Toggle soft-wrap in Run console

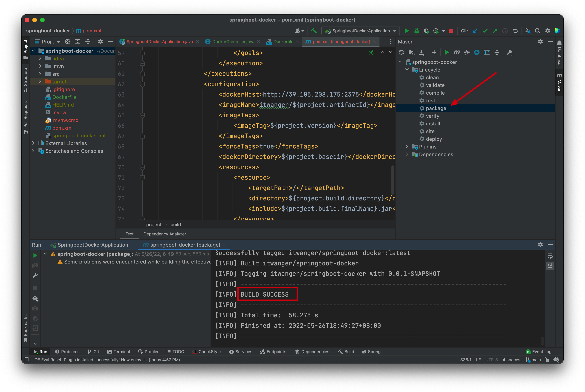click(x=550, y=256)
